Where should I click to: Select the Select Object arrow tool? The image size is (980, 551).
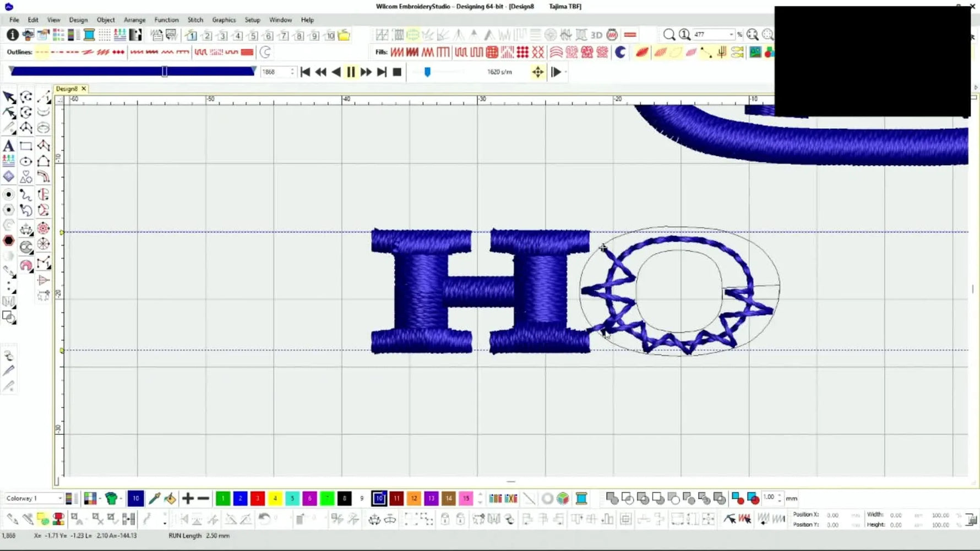click(x=9, y=97)
